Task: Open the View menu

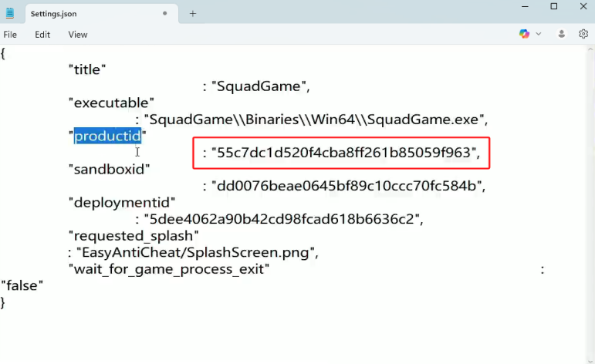Action: pos(78,35)
